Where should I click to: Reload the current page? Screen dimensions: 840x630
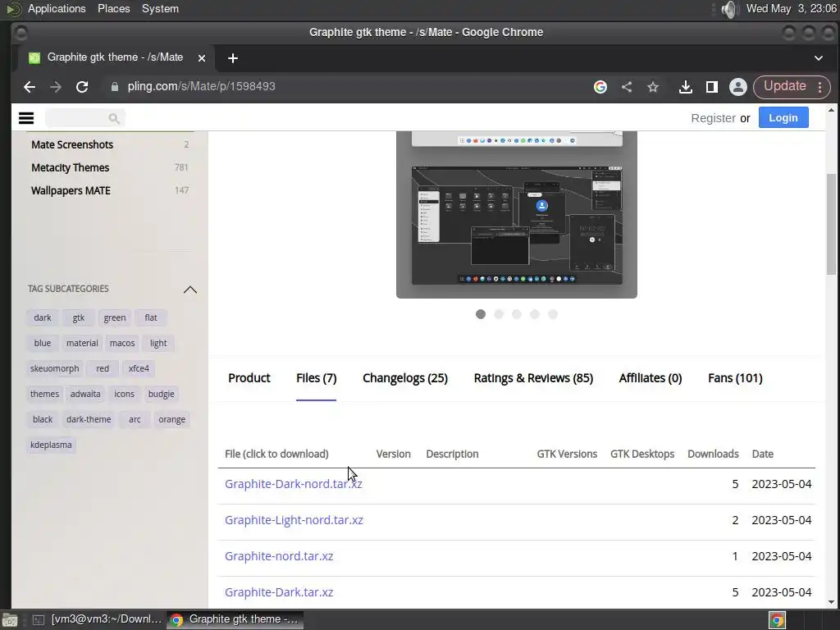pyautogui.click(x=82, y=87)
